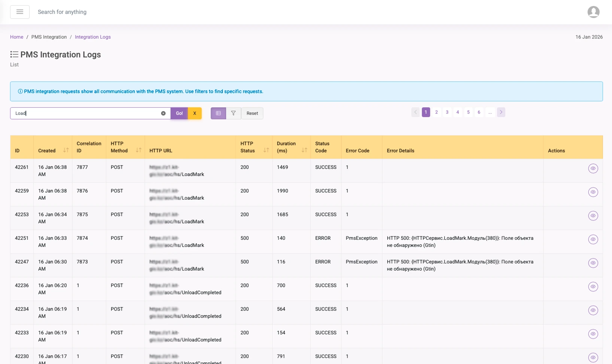Image resolution: width=612 pixels, height=364 pixels.
Task: Sort by HTTP Method column
Action: (139, 150)
